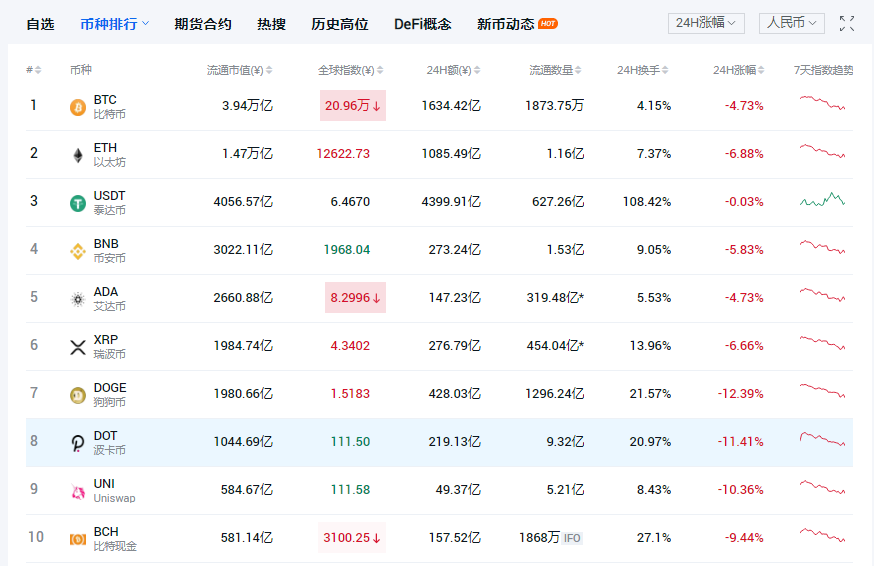Click the BCH Bitcoin Cash icon
Viewport: 874px width, 566px height.
pyautogui.click(x=77, y=539)
